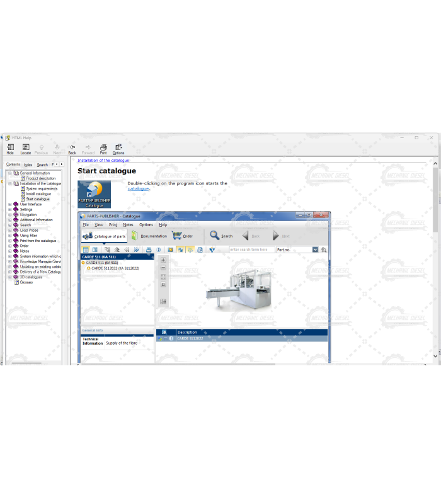
Task: Open the blue 'catalogue' hyperlink
Action: point(138,188)
